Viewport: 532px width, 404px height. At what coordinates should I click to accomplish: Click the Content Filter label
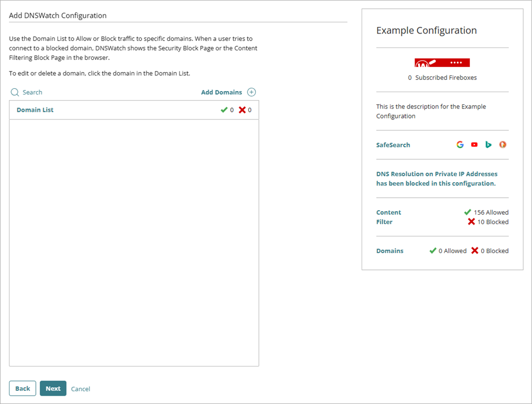[388, 217]
